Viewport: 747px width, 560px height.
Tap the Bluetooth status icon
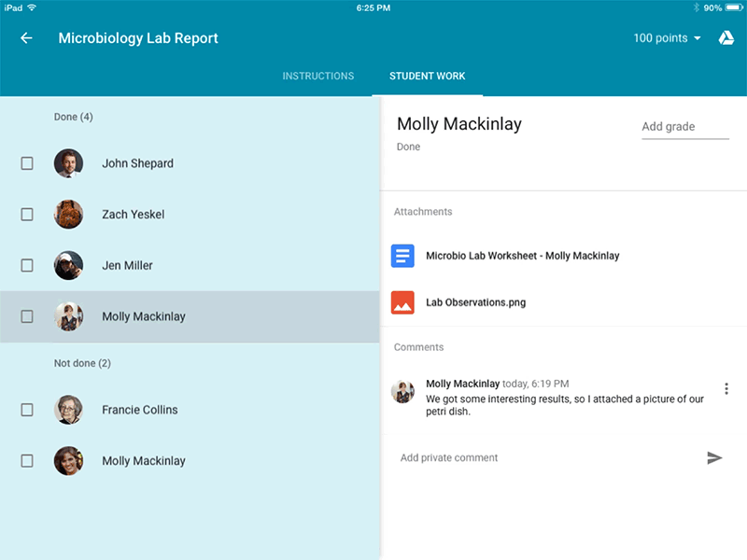(x=696, y=7)
